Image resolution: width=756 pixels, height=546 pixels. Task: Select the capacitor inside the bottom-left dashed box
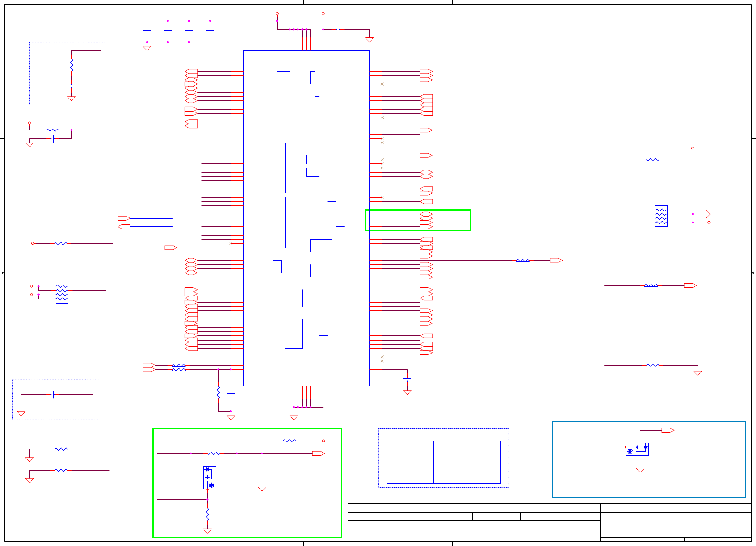tap(52, 394)
